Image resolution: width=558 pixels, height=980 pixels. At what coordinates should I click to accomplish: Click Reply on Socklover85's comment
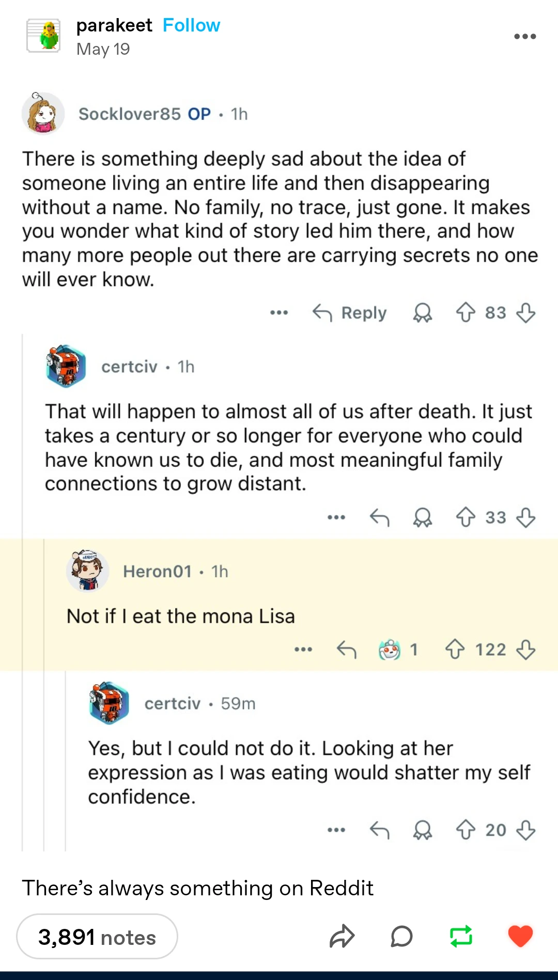click(350, 313)
